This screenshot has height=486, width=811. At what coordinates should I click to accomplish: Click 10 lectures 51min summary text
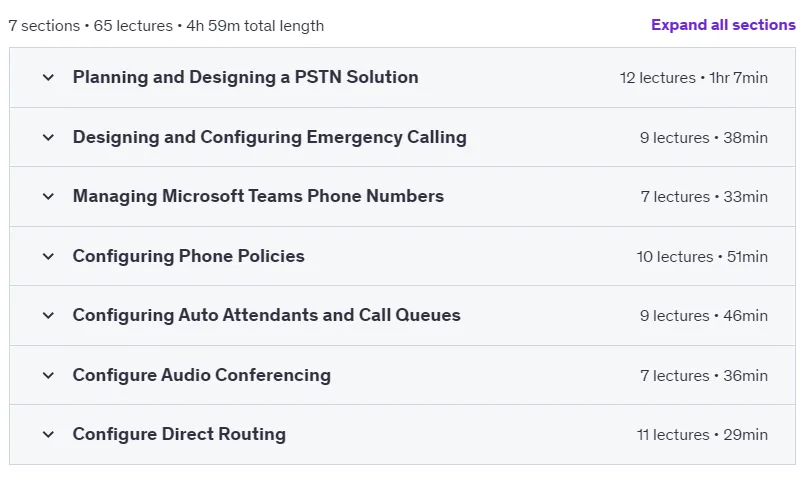pos(702,256)
